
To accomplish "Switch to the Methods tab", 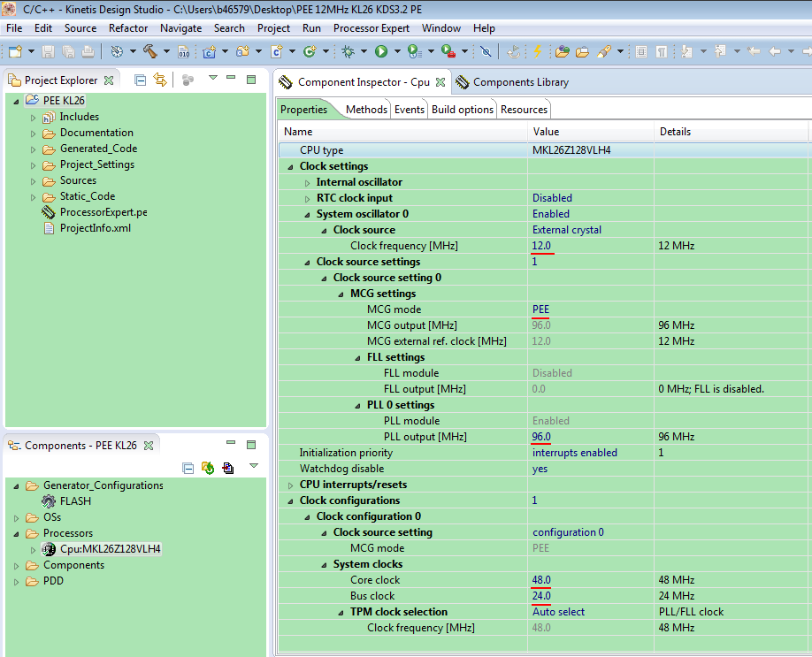I will (x=366, y=110).
